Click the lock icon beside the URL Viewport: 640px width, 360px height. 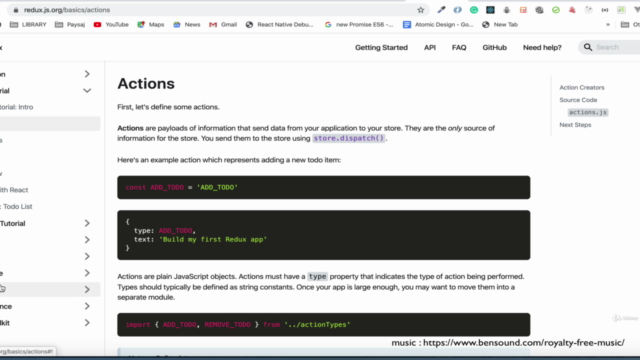point(16,10)
